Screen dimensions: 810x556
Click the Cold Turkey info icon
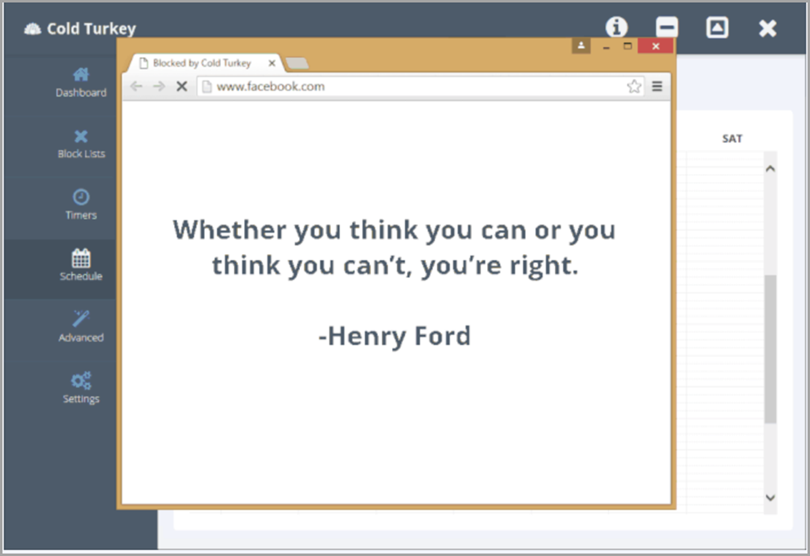(616, 27)
